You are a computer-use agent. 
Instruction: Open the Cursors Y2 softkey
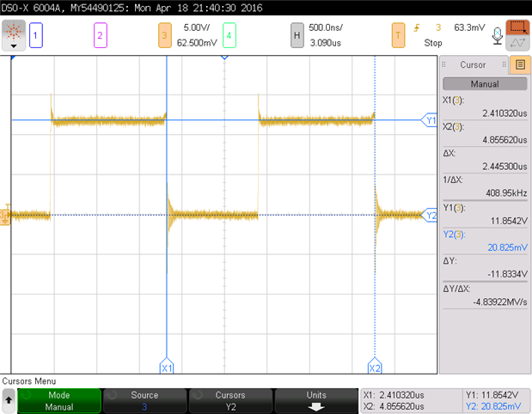230,401
